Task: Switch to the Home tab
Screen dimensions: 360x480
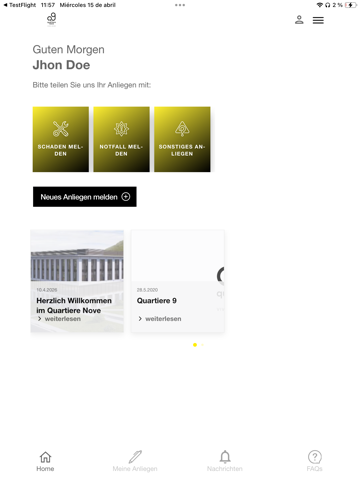Action: pyautogui.click(x=45, y=461)
